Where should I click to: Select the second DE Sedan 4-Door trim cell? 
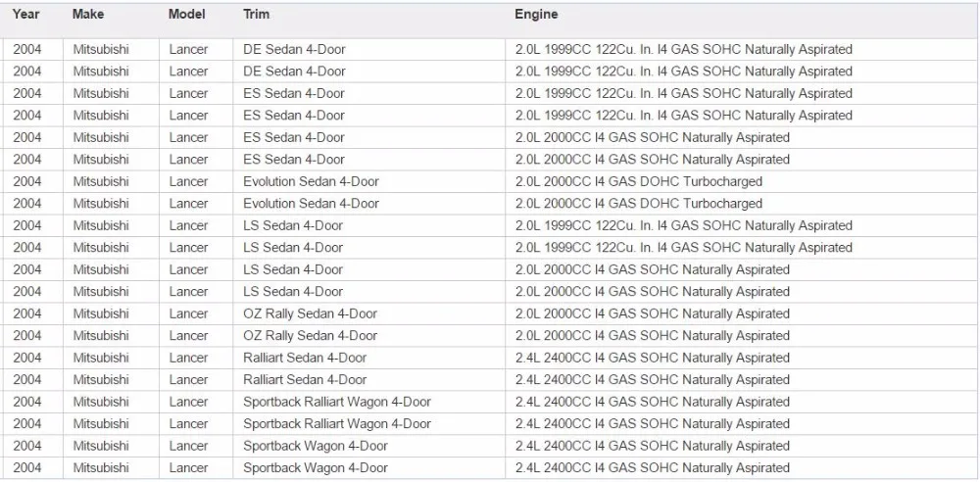point(368,72)
